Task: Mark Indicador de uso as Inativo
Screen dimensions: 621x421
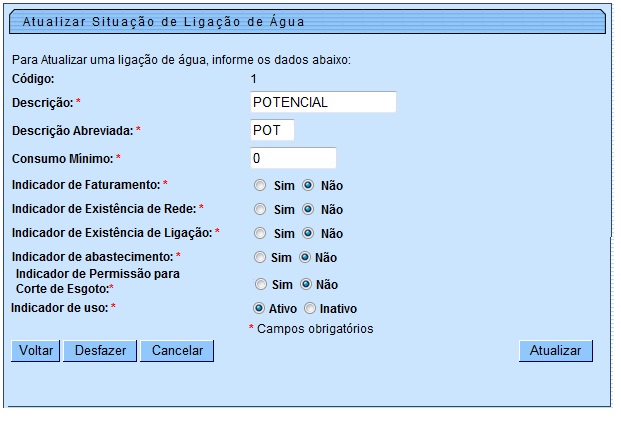Action: pos(310,308)
